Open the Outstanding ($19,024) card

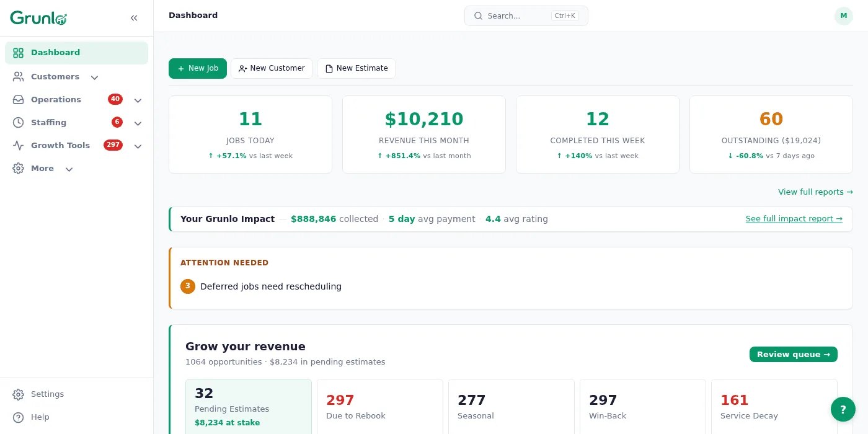[771, 135]
